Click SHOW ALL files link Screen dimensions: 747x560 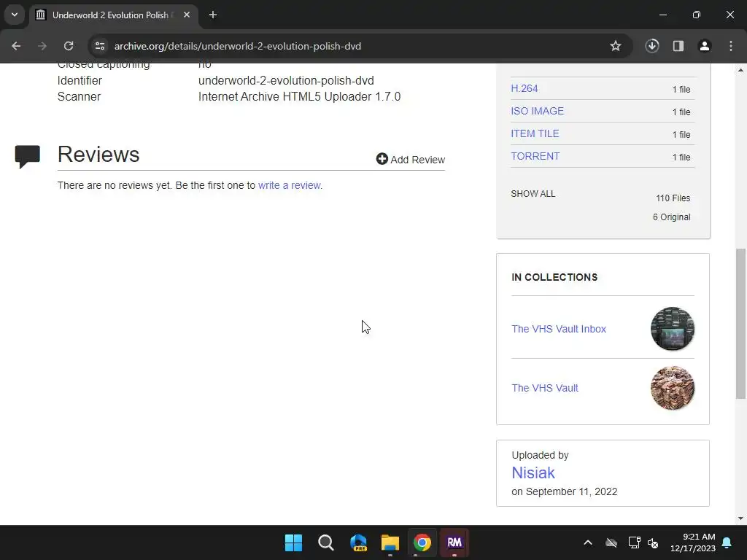pyautogui.click(x=533, y=194)
